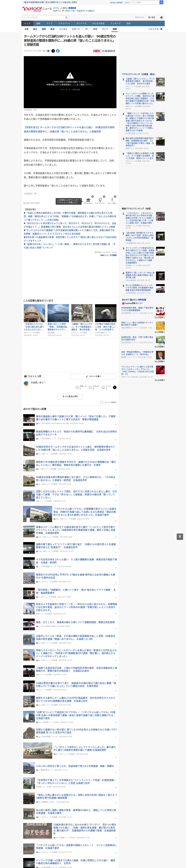The image size is (186, 868).
Task: Click the うーん reaction face on comment
Action: point(104,388)
